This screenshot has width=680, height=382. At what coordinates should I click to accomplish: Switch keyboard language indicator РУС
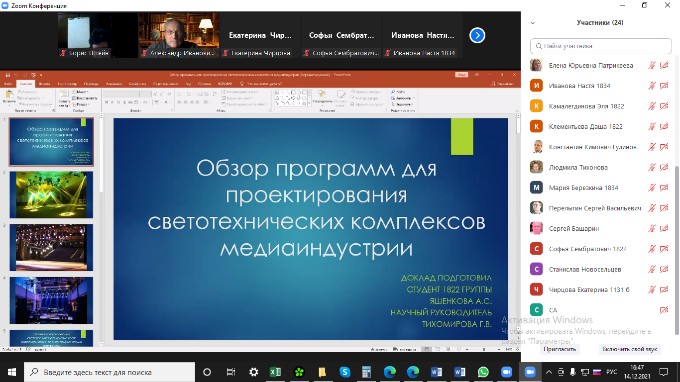611,372
